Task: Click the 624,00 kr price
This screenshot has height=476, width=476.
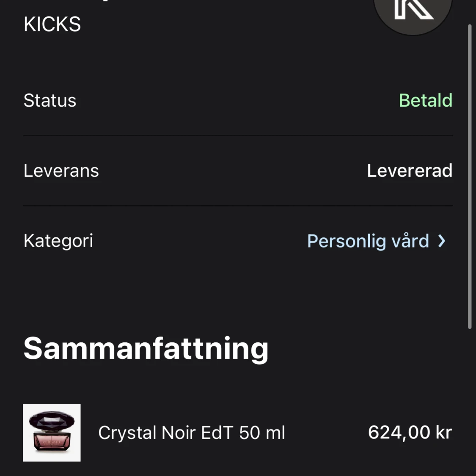Action: tap(410, 432)
